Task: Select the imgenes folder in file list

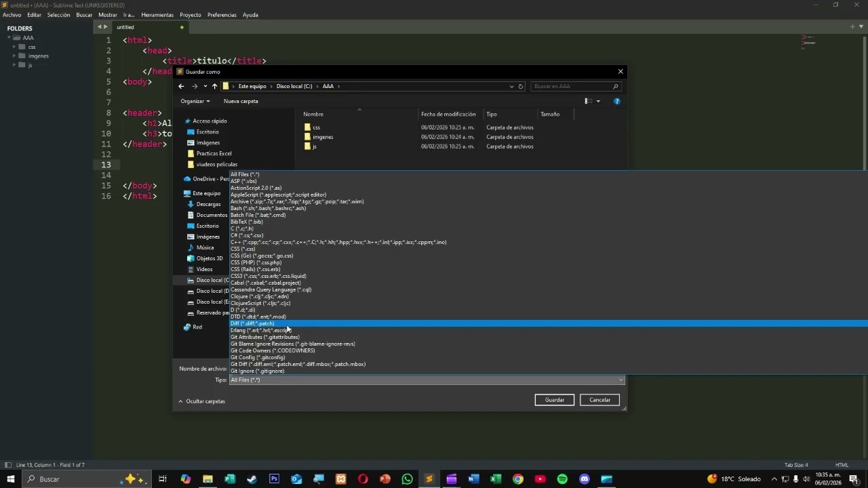Action: point(323,137)
